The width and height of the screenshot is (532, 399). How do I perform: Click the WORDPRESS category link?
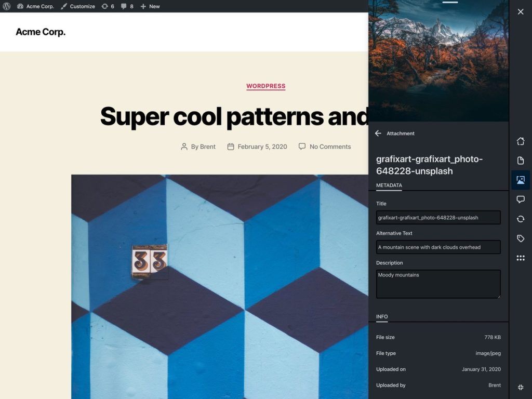tap(265, 86)
